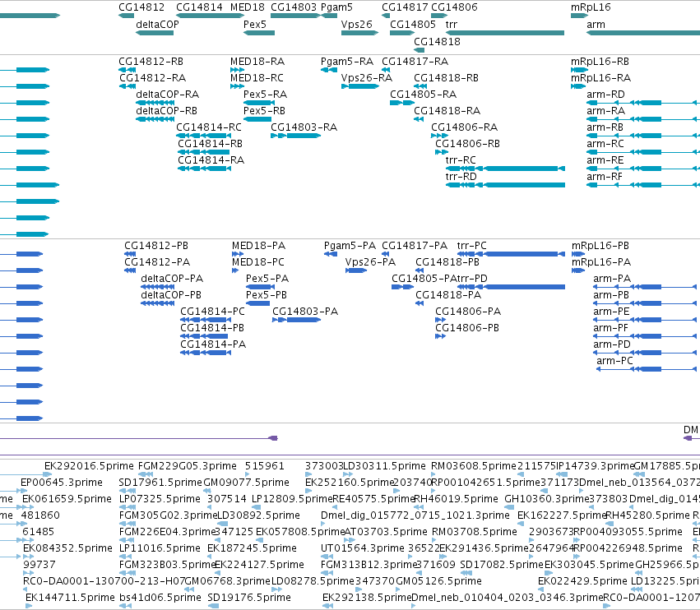Select the CG14817 gene label
Viewport: 700px width, 610px height.
[x=405, y=7]
